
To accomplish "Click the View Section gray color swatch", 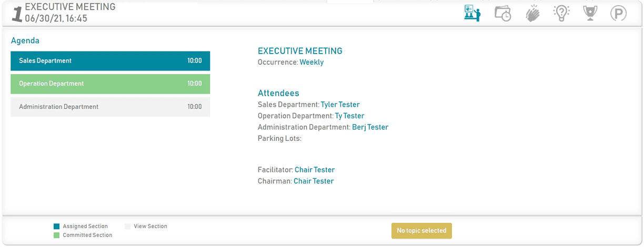I will [127, 227].
